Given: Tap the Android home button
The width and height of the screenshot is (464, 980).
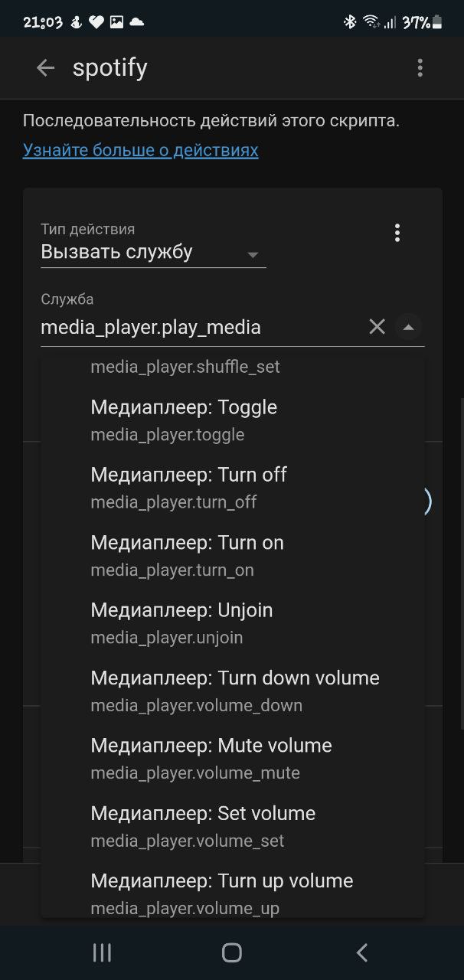Looking at the screenshot, I should coord(232,952).
